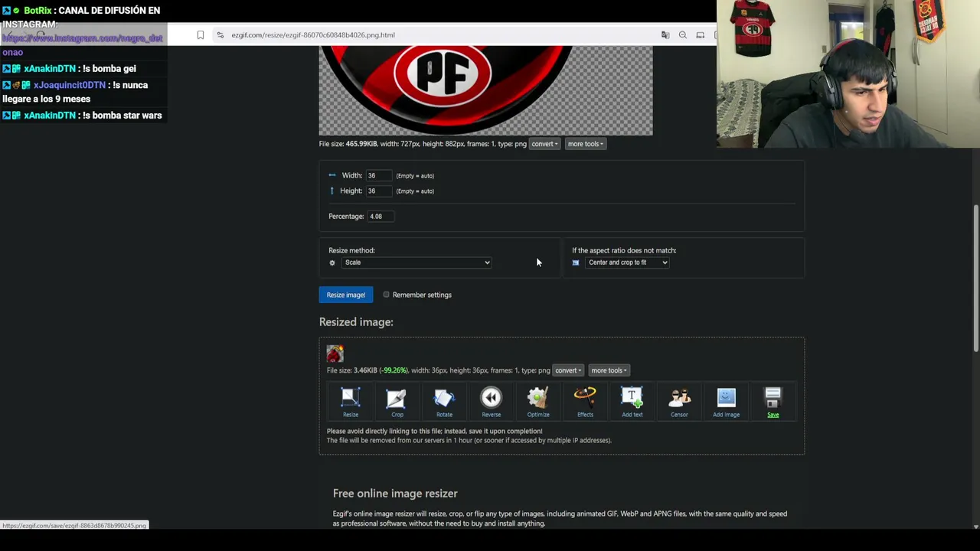Screen dimensions: 980x551
Task: Toggle the Remember settings checkbox
Action: tap(387, 295)
